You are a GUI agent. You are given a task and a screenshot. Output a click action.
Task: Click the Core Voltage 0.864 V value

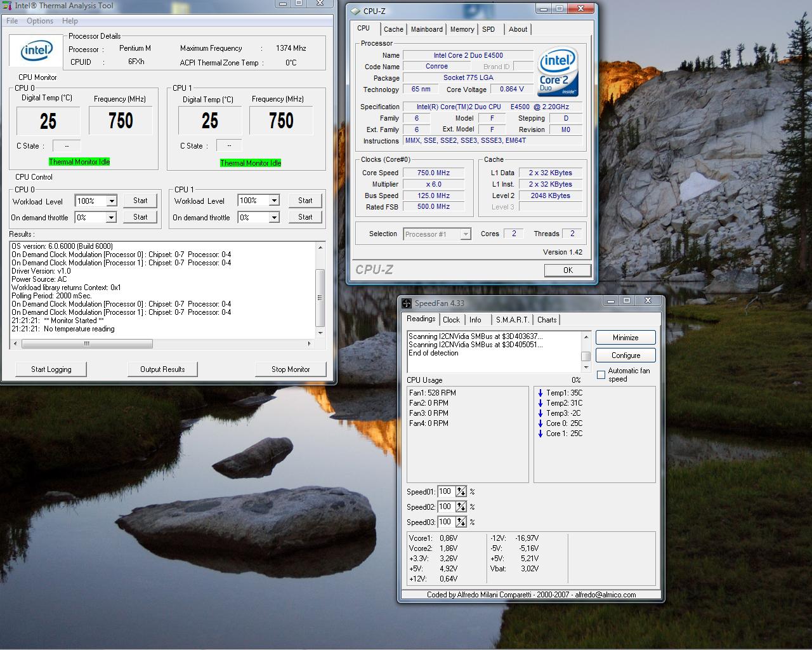pos(511,89)
